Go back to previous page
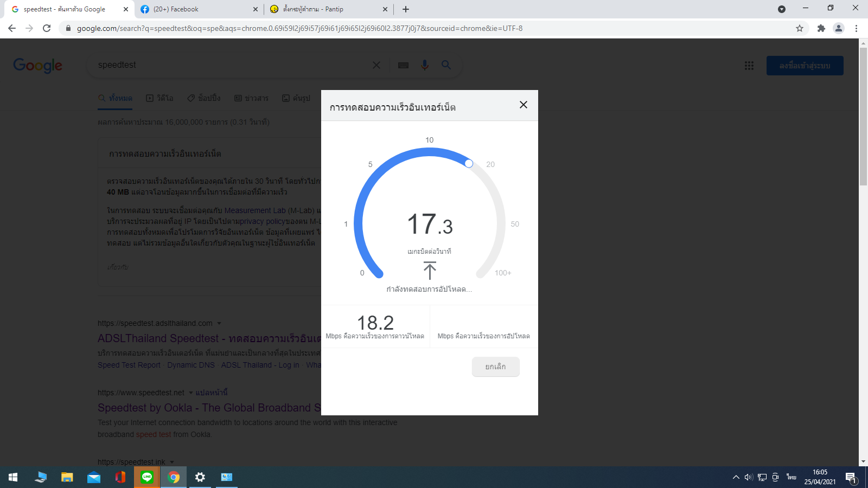 pos(12,28)
